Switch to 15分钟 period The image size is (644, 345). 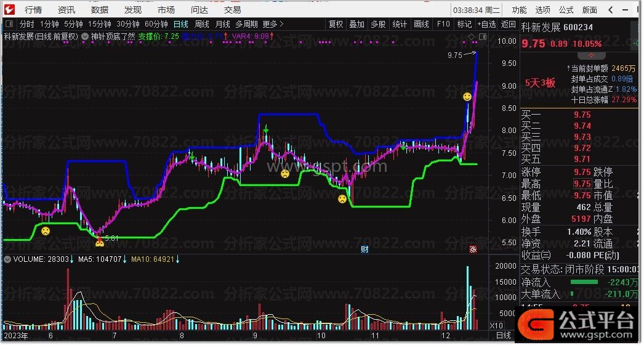click(x=99, y=24)
